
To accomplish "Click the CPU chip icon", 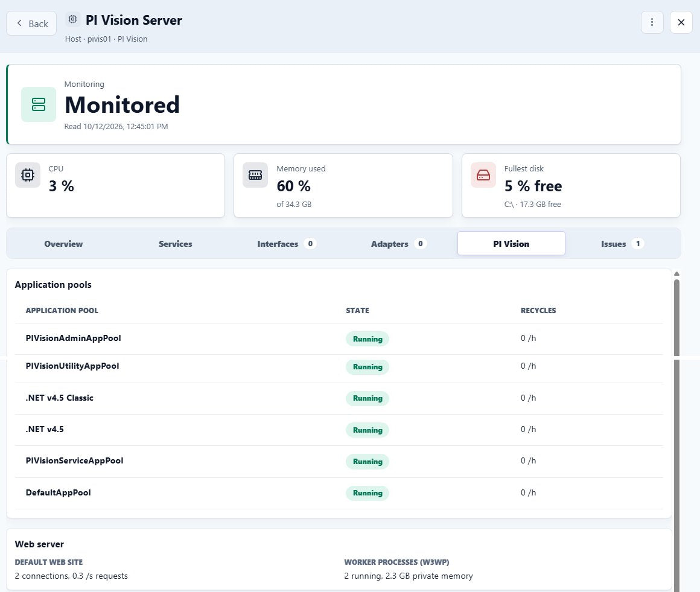I will [x=28, y=175].
